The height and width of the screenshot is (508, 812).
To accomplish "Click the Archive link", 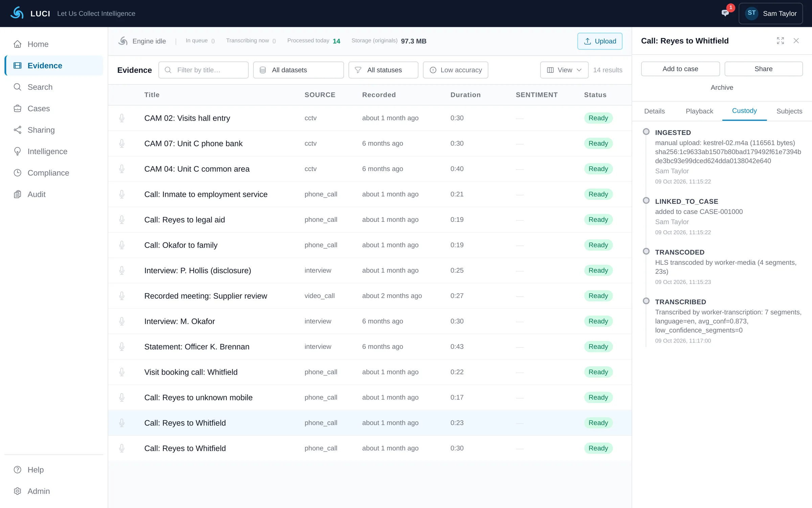I will tap(722, 87).
